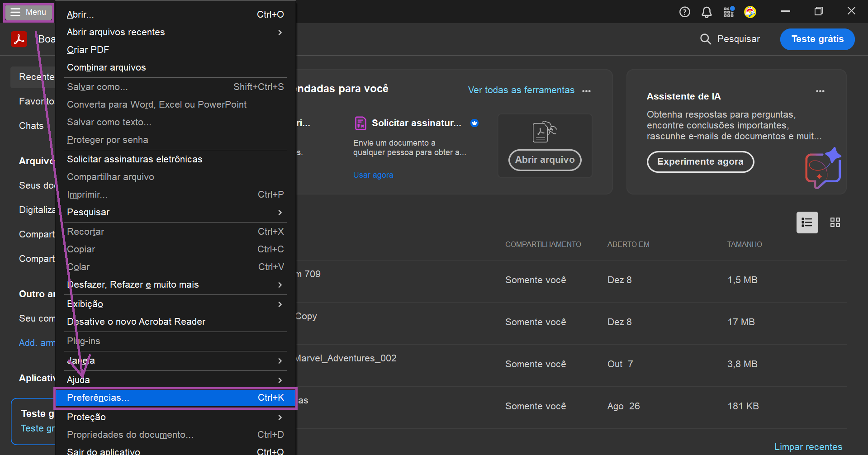
Task: Open the Adobe Acrobat logo home icon
Action: pyautogui.click(x=19, y=39)
